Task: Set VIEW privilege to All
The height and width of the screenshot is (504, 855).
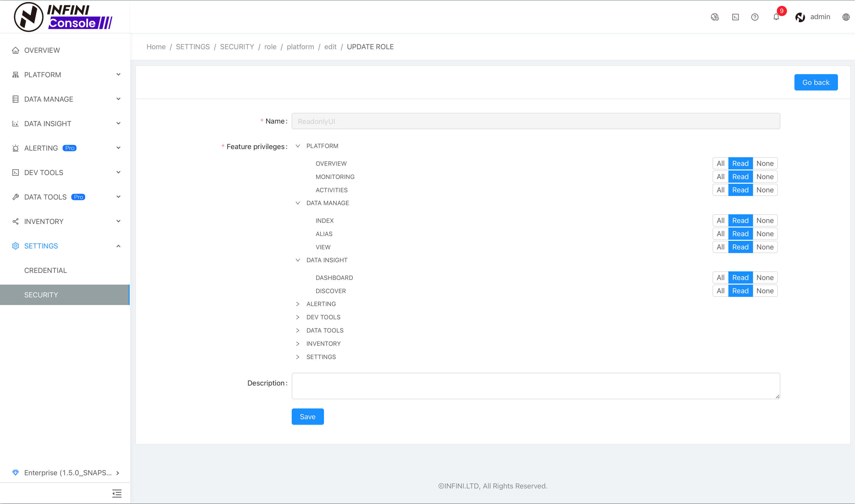Action: [720, 247]
